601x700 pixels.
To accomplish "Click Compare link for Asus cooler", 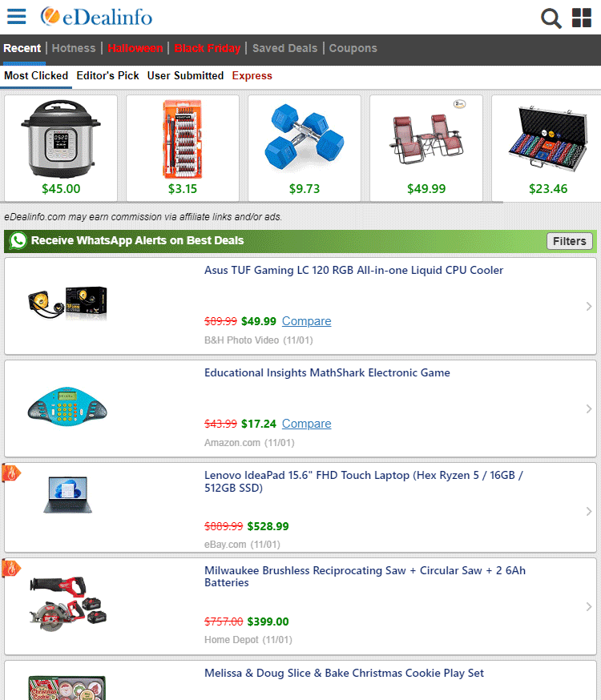I will tap(306, 321).
